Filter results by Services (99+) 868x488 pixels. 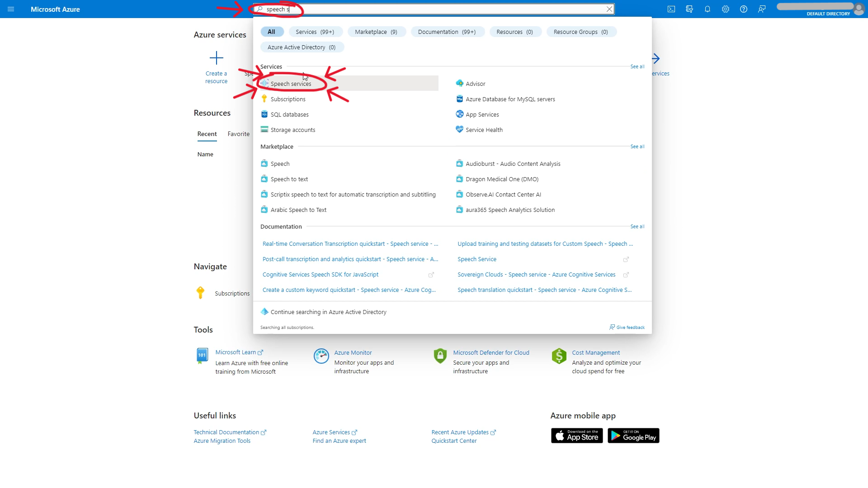pyautogui.click(x=315, y=32)
